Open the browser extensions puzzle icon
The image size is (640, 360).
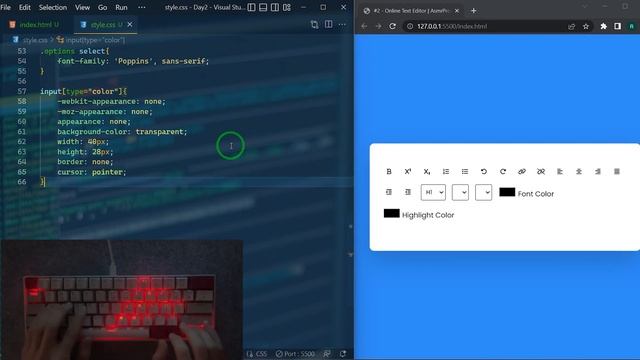point(603,26)
